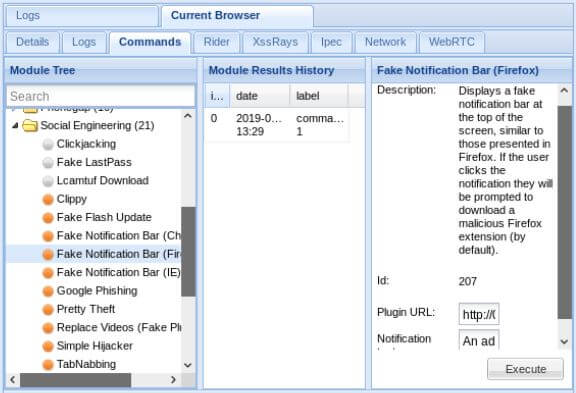
Task: Click orange dot next to Fake Notification Bar (Ch
Action: pyautogui.click(x=48, y=236)
